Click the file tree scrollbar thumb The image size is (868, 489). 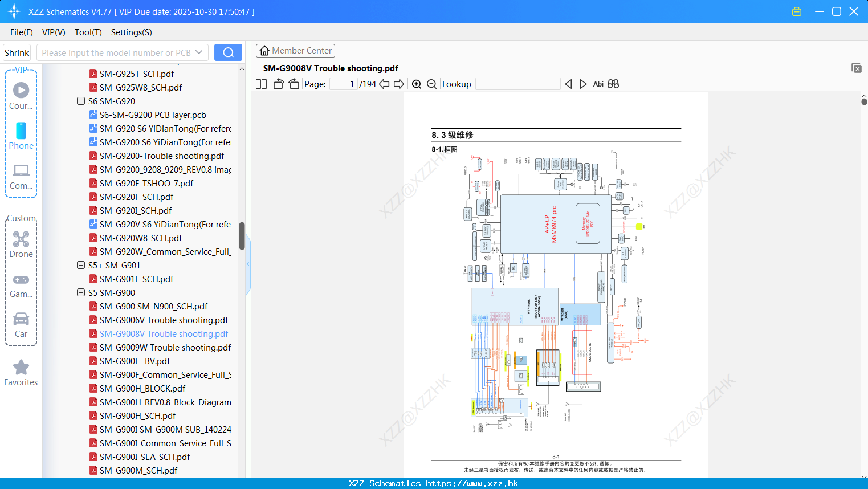[242, 236]
